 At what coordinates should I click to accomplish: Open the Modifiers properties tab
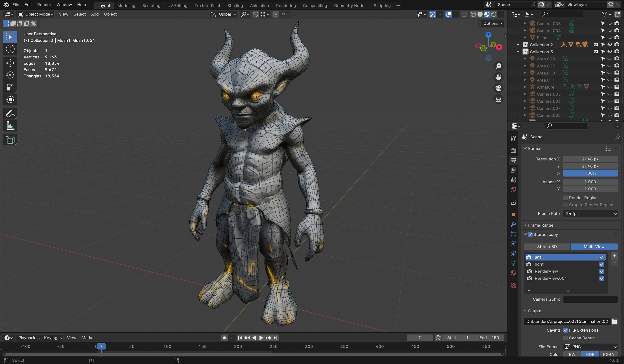coord(513,224)
